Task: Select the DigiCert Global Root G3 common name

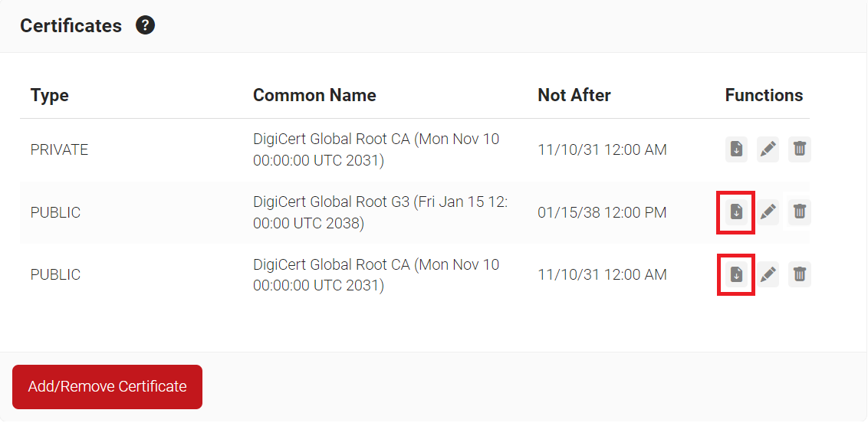Action: 380,212
